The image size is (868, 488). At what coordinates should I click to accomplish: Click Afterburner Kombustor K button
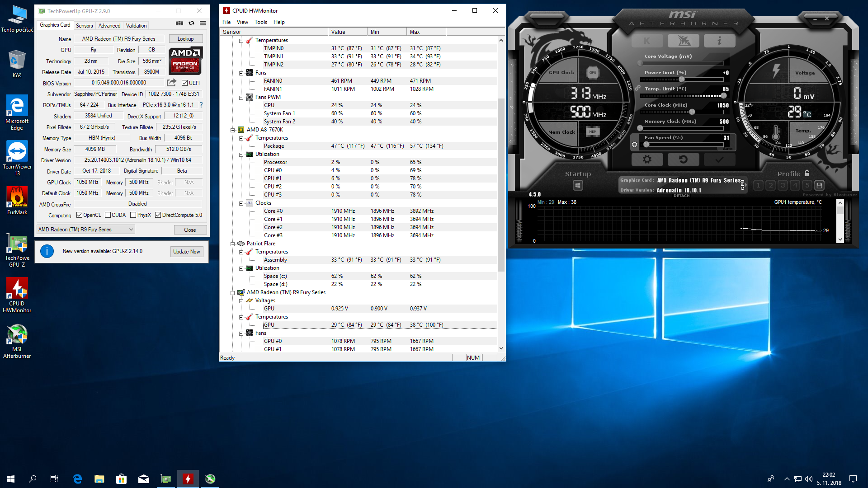647,41
